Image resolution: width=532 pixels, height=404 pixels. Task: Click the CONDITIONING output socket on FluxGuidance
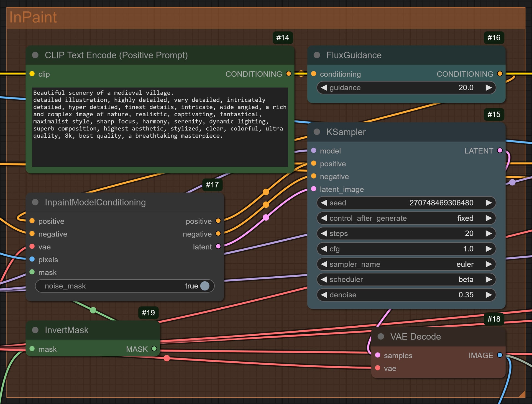coord(500,74)
